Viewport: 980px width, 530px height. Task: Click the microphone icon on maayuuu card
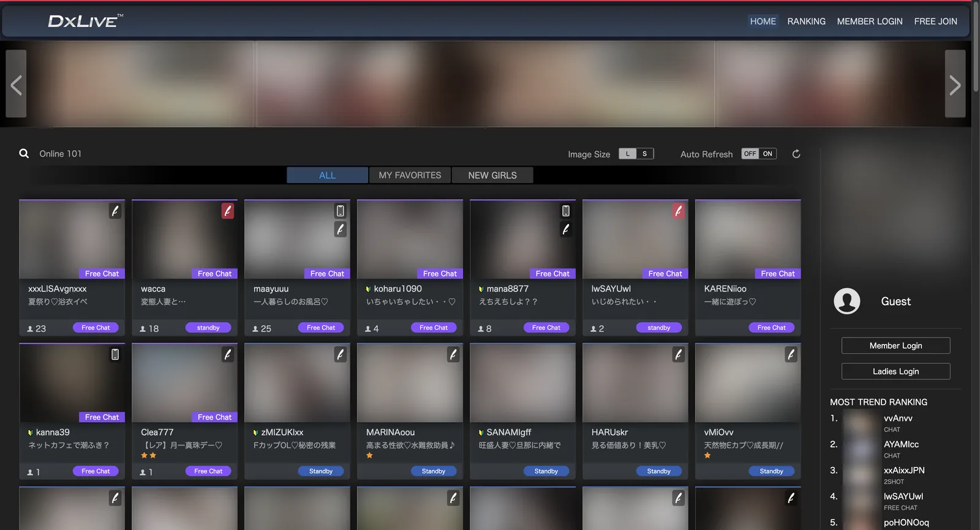tap(341, 229)
